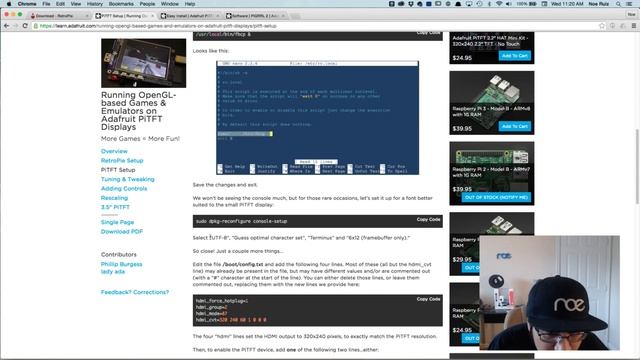Click the Noe Ruiz user name in menu bar
The image size is (640, 360).
coord(598,4)
